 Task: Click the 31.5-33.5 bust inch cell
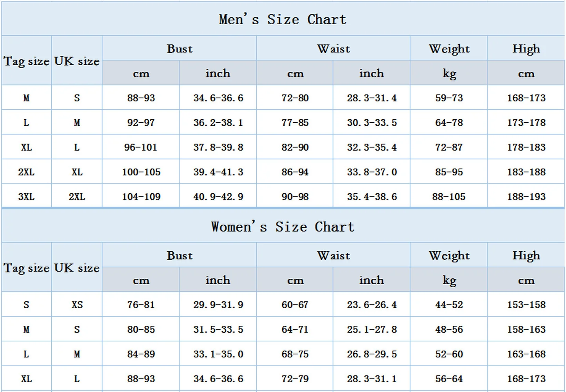tap(218, 329)
